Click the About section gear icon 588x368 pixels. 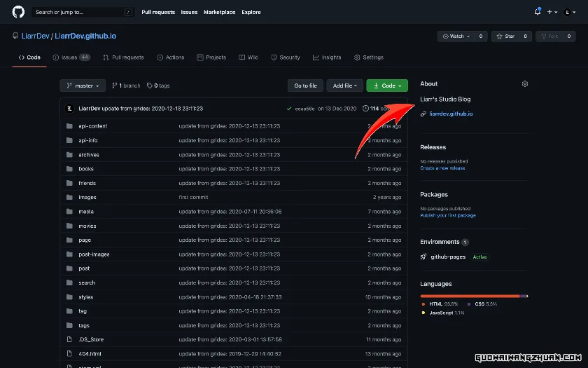(524, 83)
